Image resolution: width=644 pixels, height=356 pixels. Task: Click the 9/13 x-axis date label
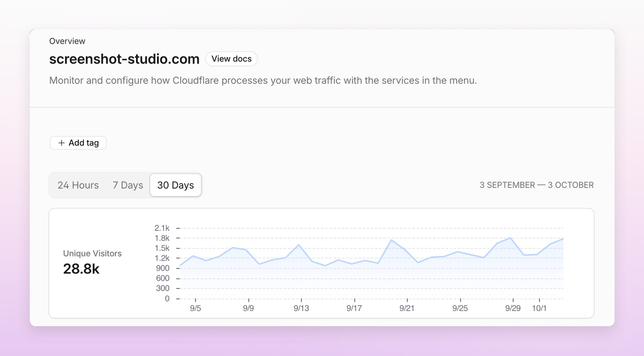pyautogui.click(x=301, y=308)
